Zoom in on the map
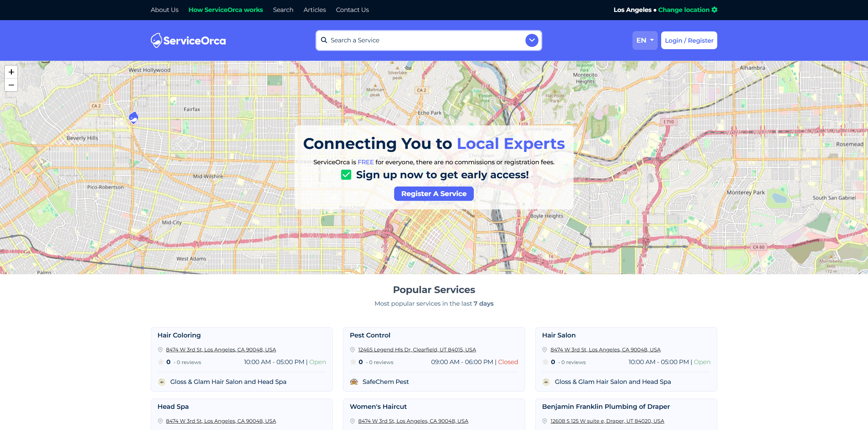Viewport: 868px width, 430px height. pyautogui.click(x=11, y=72)
